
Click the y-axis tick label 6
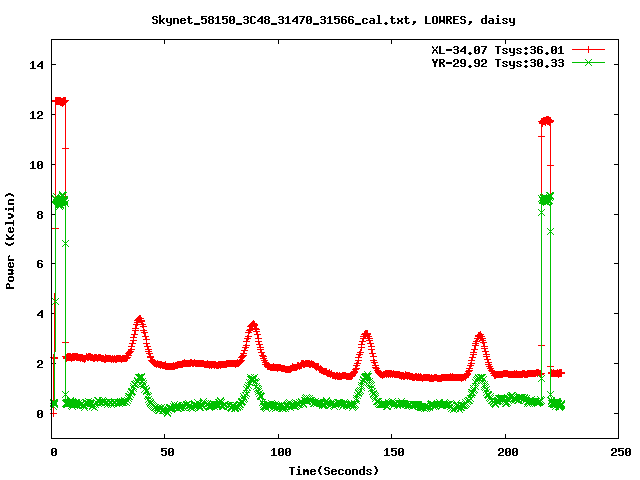coord(40,264)
